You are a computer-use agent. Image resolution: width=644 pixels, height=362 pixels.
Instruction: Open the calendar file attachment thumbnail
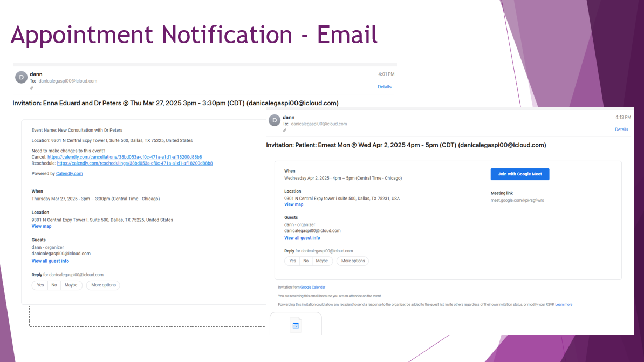tap(296, 325)
